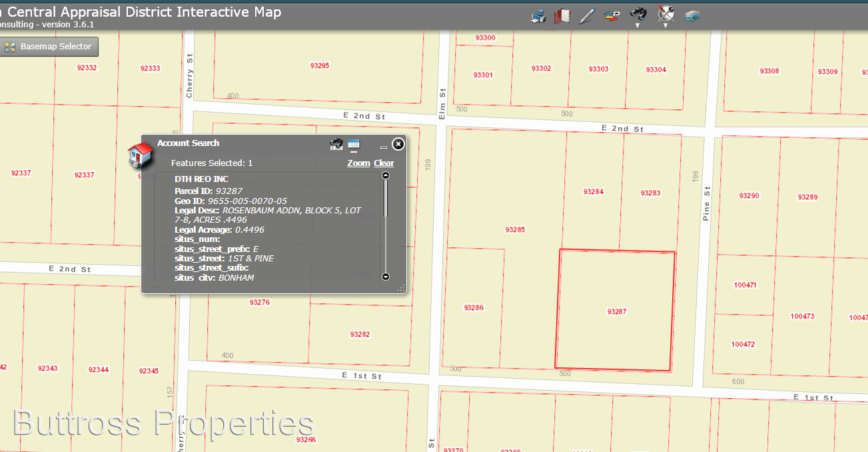
Task: Select parcel 93286 on the map
Action: point(474,307)
